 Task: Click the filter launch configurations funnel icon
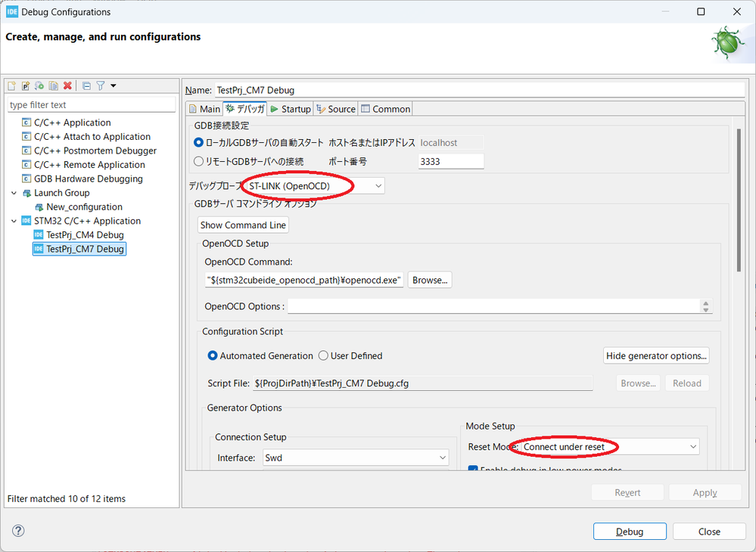click(x=100, y=86)
